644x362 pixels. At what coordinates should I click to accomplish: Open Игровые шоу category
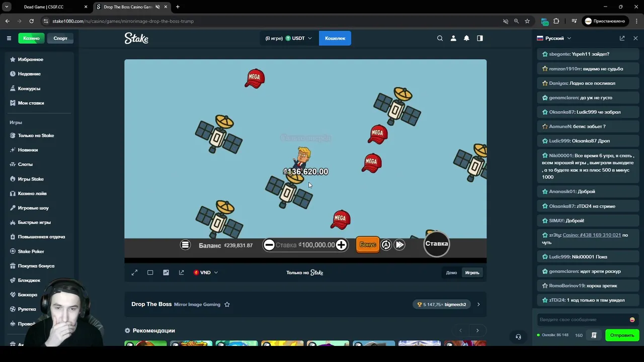pyautogui.click(x=39, y=208)
